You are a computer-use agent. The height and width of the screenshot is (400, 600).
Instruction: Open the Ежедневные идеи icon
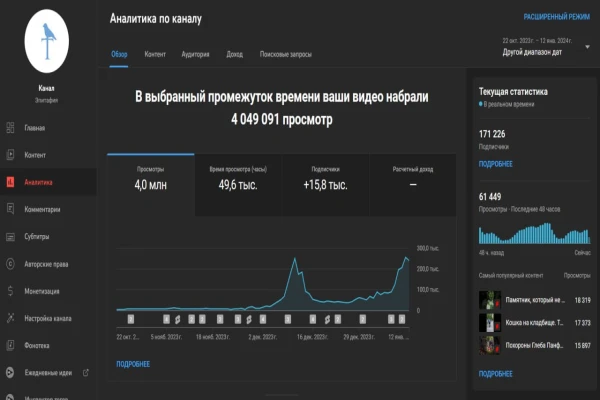click(x=10, y=372)
